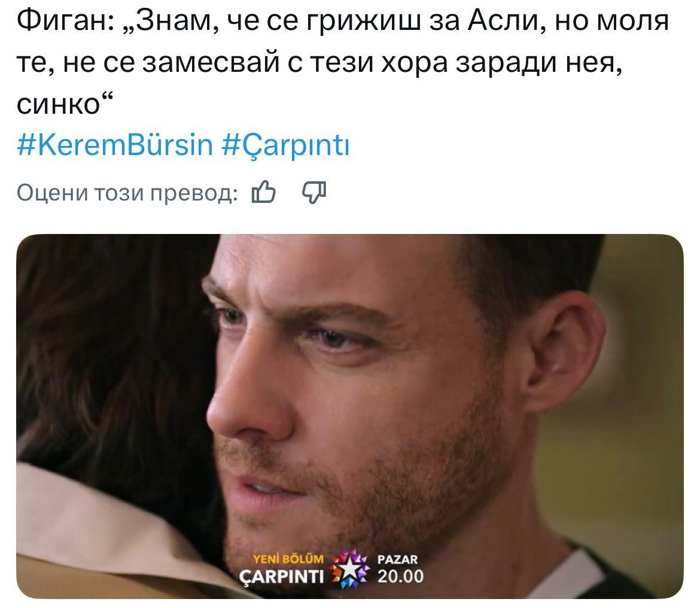Open the #KeremBürsin hashtag

115,145
